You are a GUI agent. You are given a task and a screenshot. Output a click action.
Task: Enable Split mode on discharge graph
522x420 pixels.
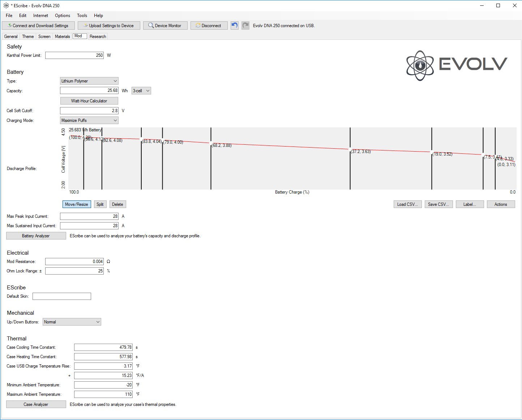[x=100, y=204]
